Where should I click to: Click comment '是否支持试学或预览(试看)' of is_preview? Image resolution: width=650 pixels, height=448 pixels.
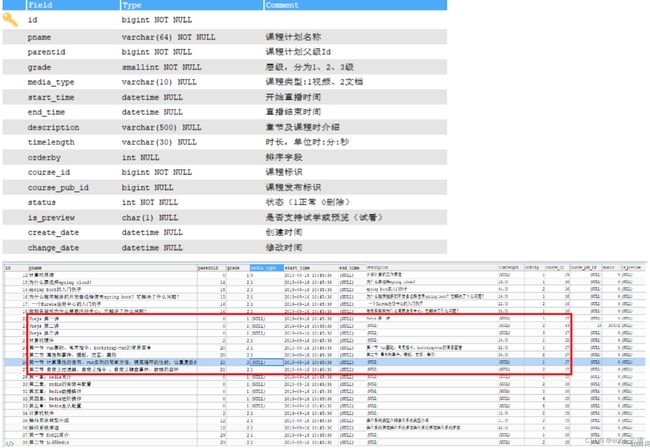[324, 218]
